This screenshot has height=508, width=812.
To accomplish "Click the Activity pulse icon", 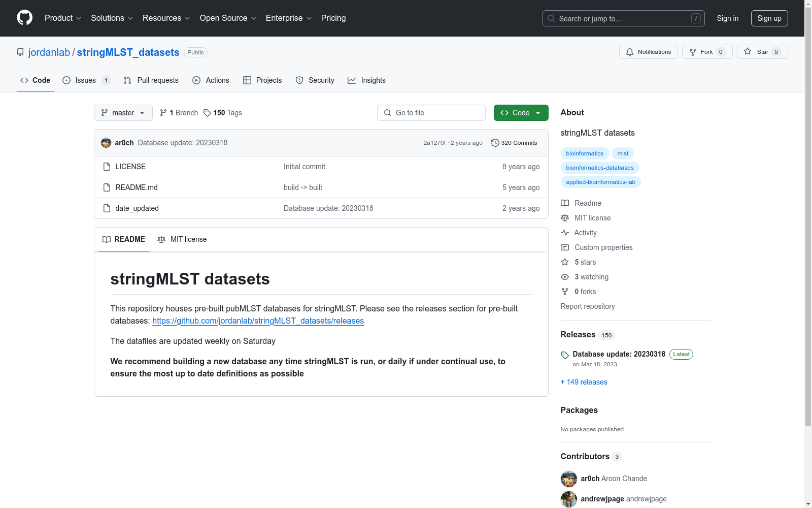I will pos(565,233).
